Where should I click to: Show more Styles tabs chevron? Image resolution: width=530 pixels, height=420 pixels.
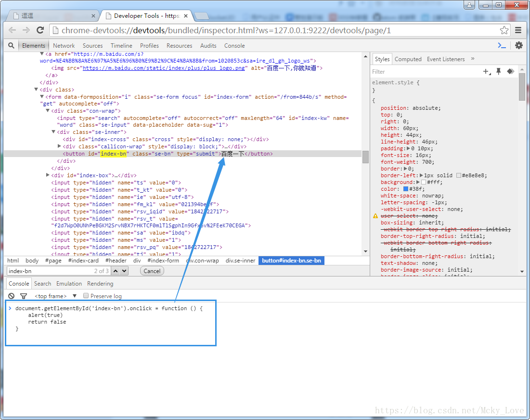[473, 59]
